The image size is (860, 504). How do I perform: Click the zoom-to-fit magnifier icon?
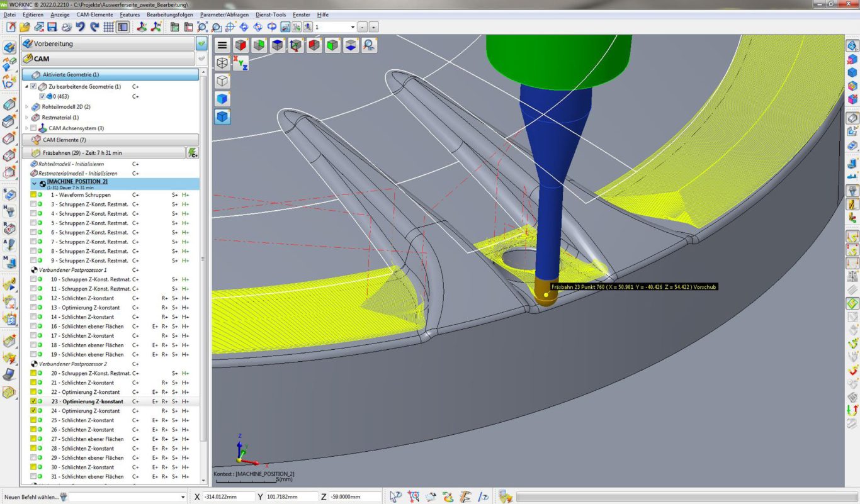click(202, 27)
